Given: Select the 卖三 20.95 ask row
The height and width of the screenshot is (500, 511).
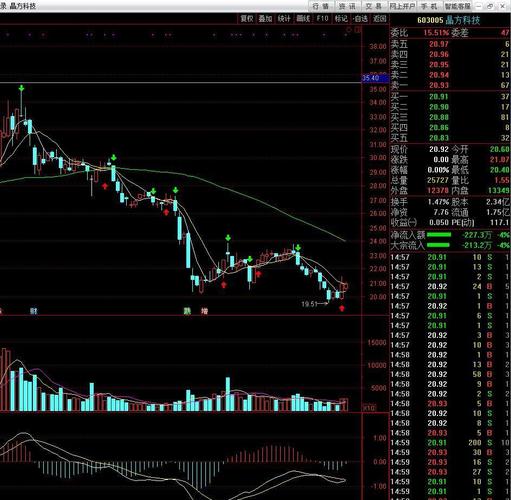Looking at the screenshot, I should coord(450,65).
